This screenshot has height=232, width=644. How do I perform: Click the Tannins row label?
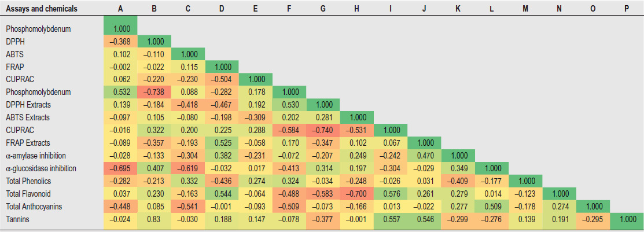coord(19,219)
